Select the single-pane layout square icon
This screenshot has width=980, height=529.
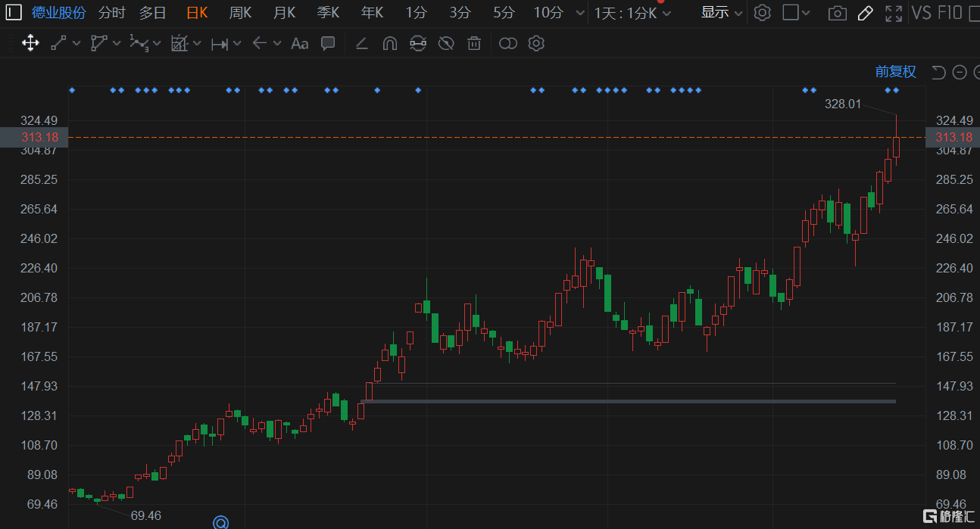point(791,12)
